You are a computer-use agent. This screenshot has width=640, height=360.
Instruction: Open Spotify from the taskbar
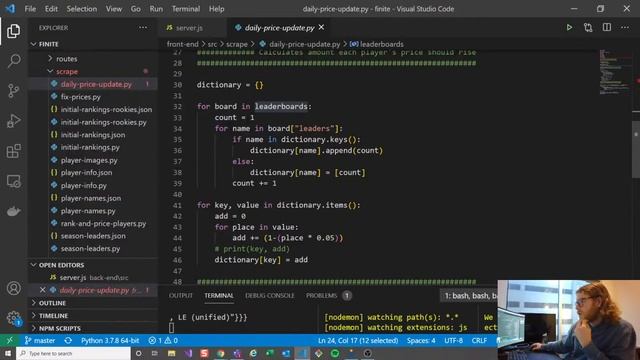(335, 353)
